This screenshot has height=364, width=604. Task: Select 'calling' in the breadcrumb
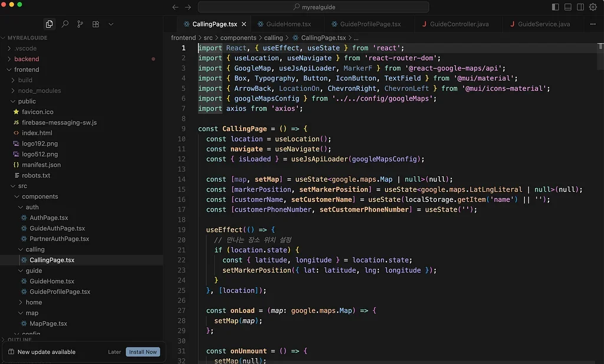coord(273,38)
